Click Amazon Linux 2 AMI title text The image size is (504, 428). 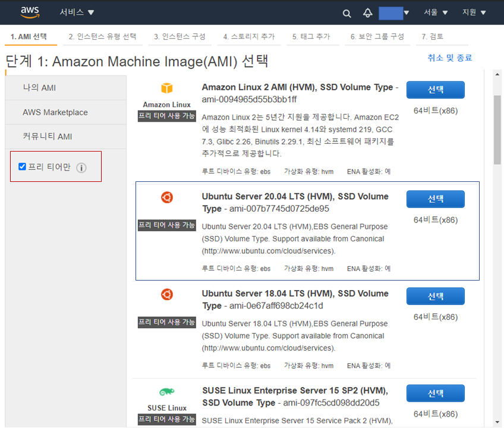point(297,87)
